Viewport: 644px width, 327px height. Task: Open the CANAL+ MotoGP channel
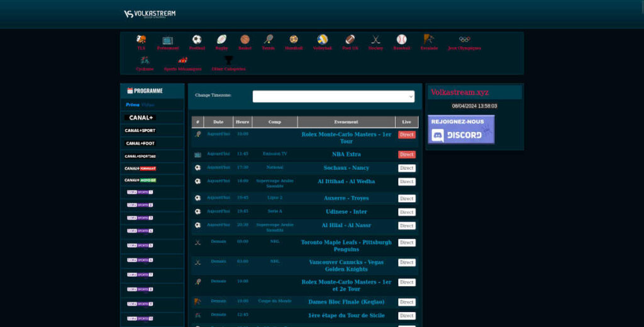point(140,180)
